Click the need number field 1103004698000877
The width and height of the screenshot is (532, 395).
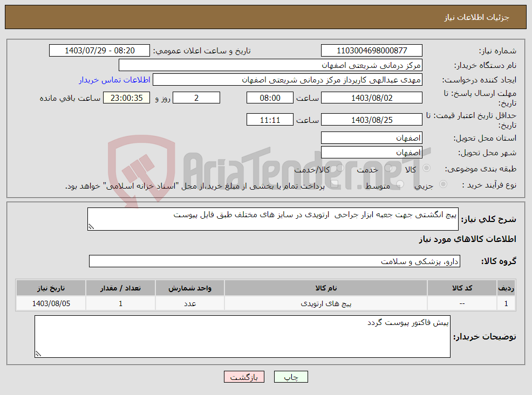pos(372,51)
